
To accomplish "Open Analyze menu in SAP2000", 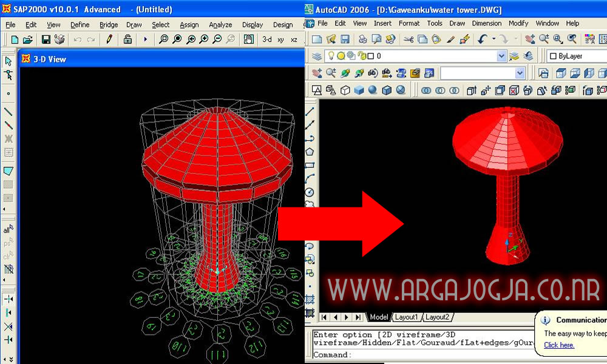I will point(220,25).
